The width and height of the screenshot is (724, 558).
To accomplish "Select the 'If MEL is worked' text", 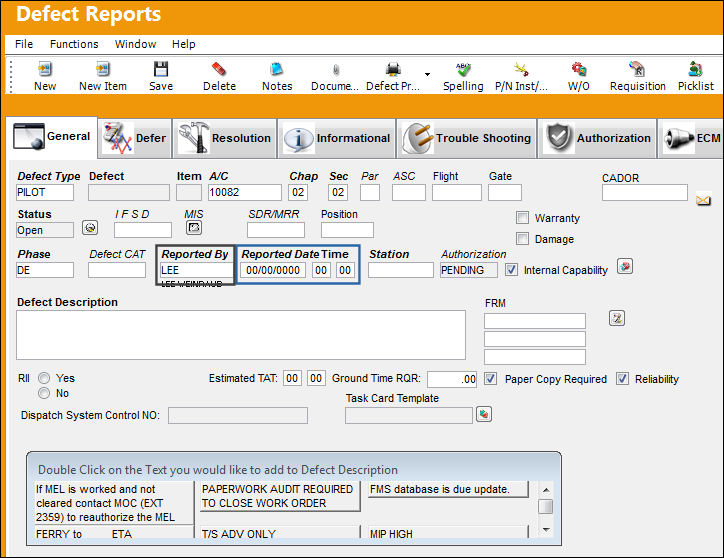I will 114,503.
